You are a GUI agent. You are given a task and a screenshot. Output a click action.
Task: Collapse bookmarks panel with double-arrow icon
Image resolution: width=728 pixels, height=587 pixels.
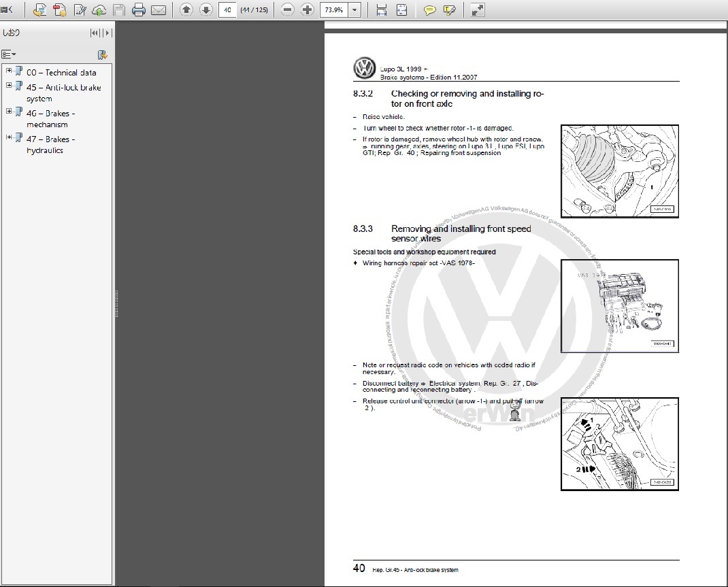(95, 33)
